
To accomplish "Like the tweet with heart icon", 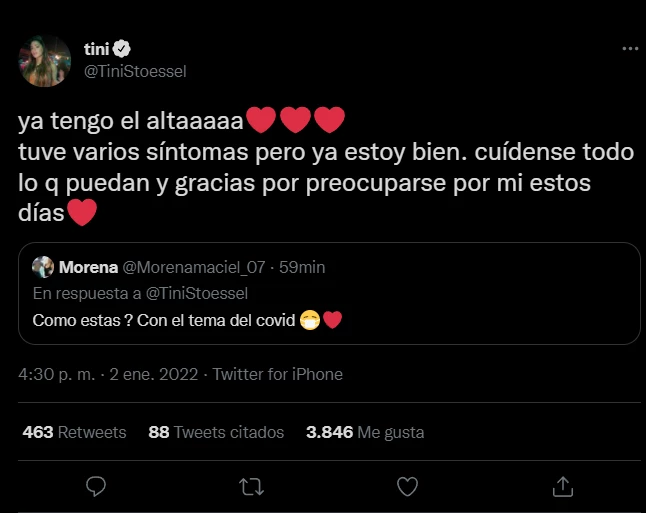I will pyautogui.click(x=407, y=486).
